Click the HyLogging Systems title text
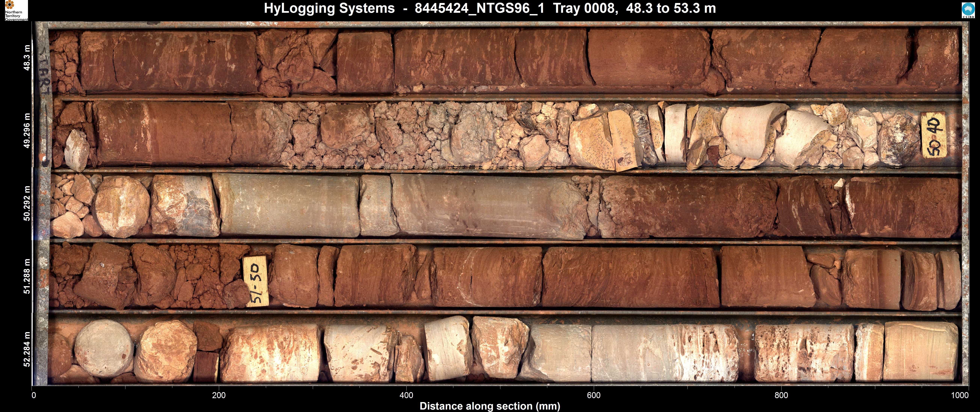 click(329, 8)
